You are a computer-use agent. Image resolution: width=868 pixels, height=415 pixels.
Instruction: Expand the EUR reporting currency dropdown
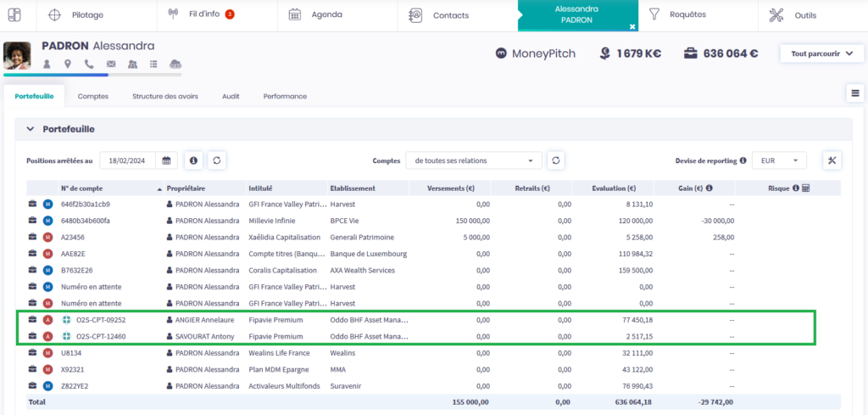(x=779, y=160)
